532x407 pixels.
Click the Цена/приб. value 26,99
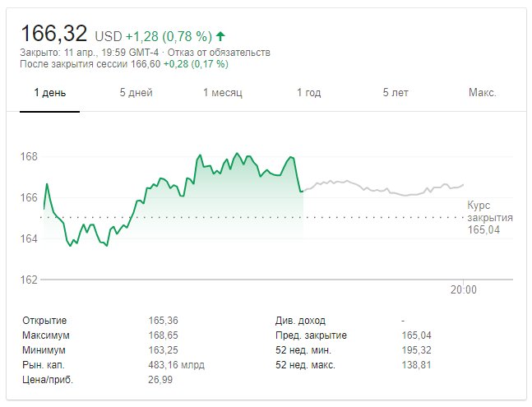[160, 379]
